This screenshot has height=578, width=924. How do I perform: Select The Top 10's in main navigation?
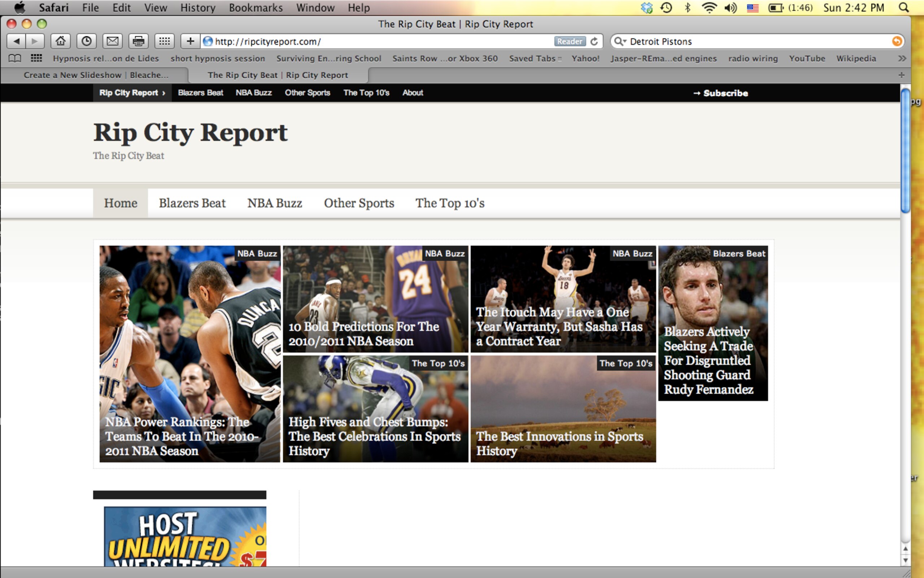pyautogui.click(x=450, y=203)
